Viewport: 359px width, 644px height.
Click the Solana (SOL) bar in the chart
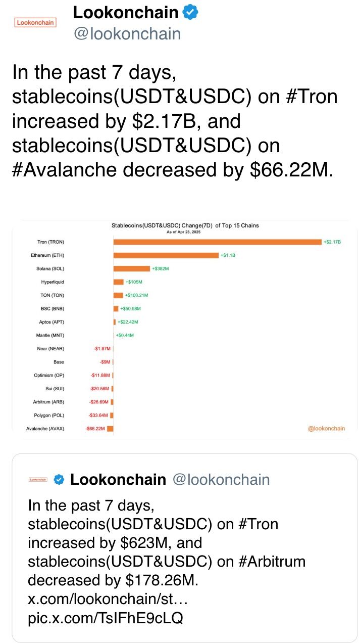tap(131, 268)
